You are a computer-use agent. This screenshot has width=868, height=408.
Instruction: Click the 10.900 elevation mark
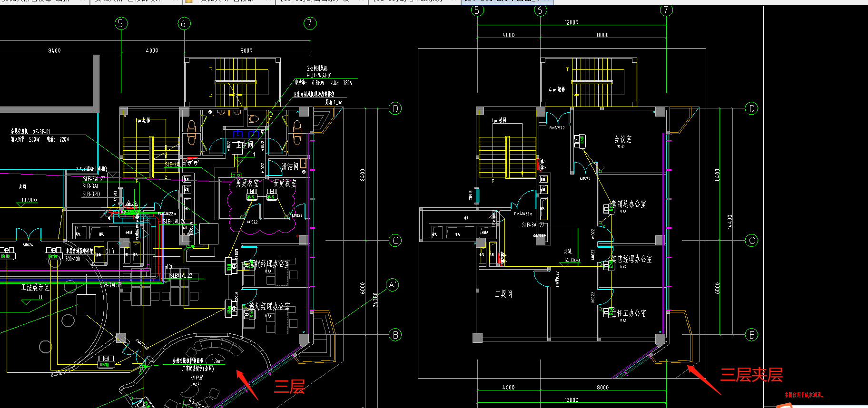point(29,200)
